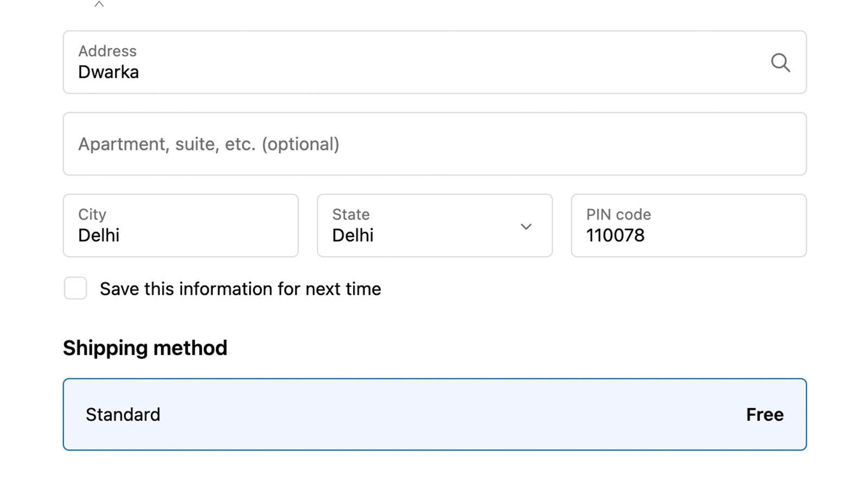Click the collapse chevron at the top
Viewport: 868px width, 488px height.
[x=99, y=4]
